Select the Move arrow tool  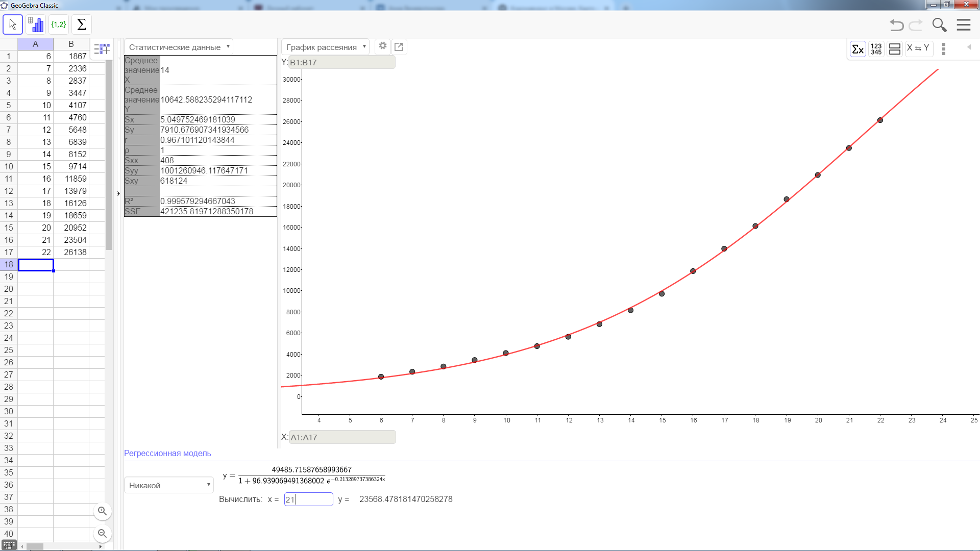[13, 24]
